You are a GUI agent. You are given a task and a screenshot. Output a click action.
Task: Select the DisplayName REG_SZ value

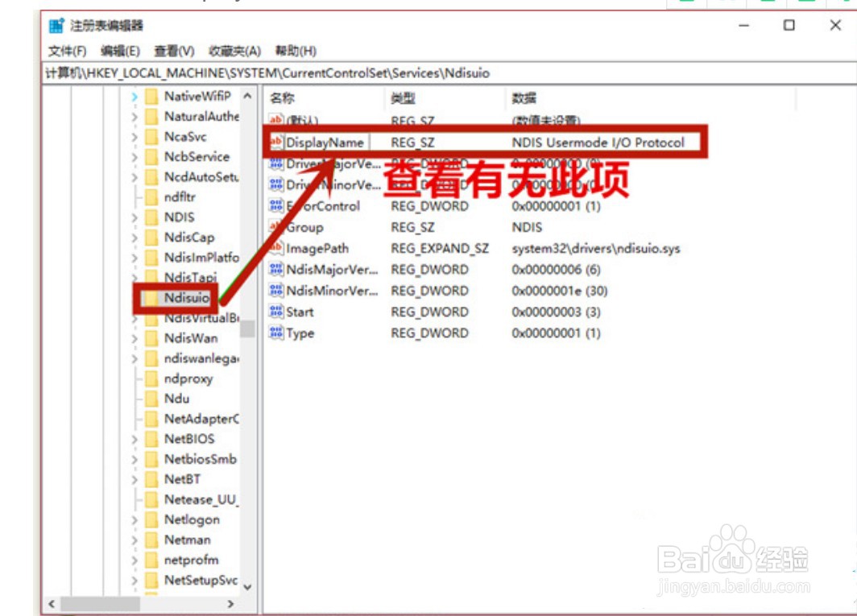click(327, 142)
